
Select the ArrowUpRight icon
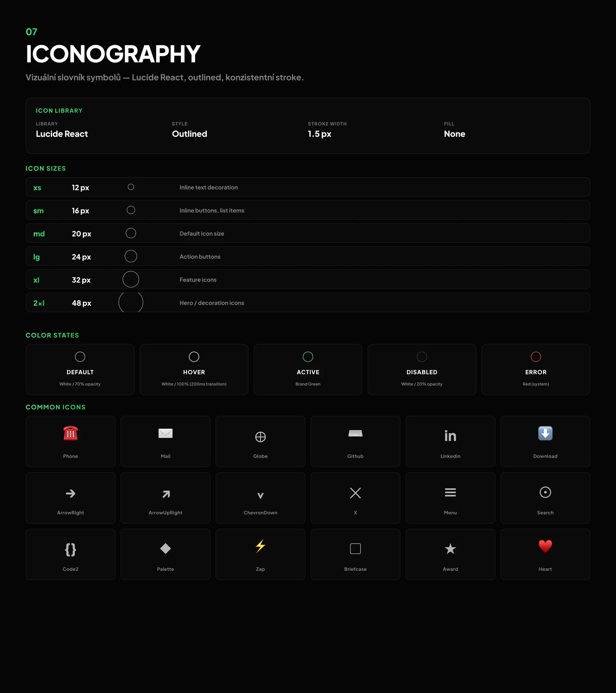click(166, 494)
